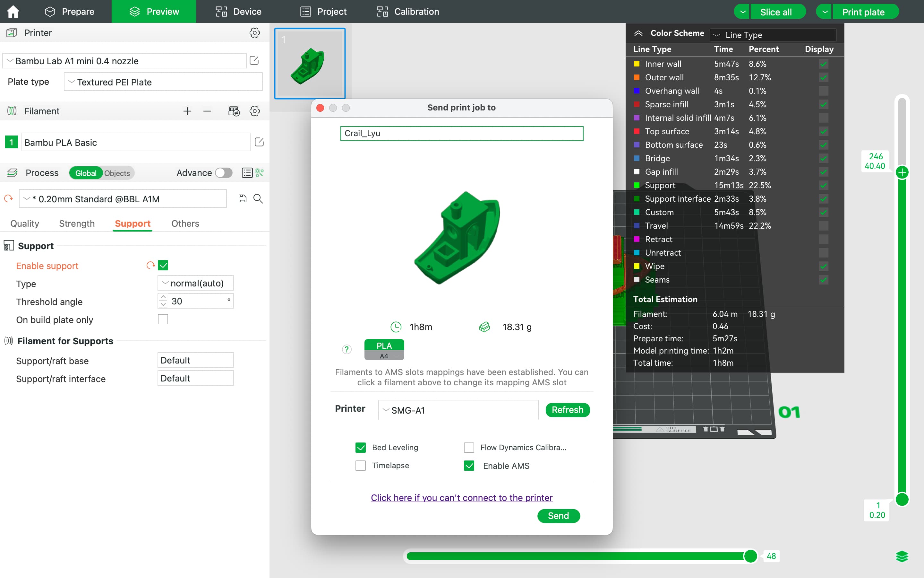Viewport: 924px width, 578px height.
Task: Reset Enable support to default value
Action: 150,265
